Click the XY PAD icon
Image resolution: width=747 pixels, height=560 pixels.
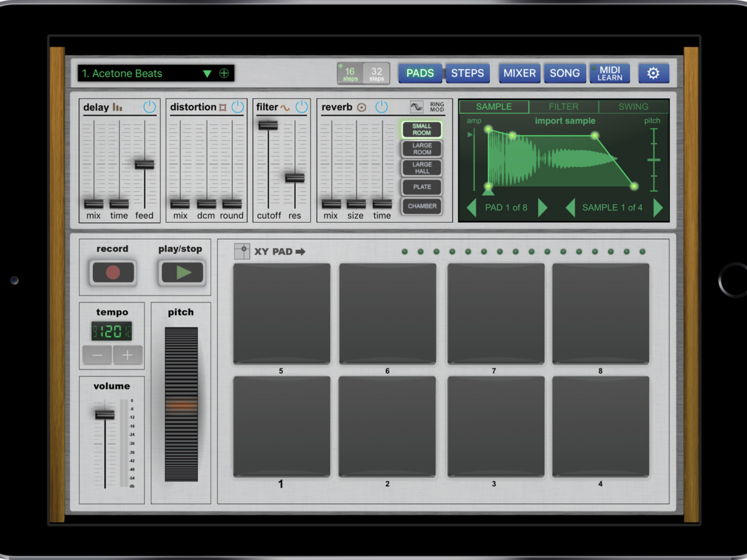point(242,251)
